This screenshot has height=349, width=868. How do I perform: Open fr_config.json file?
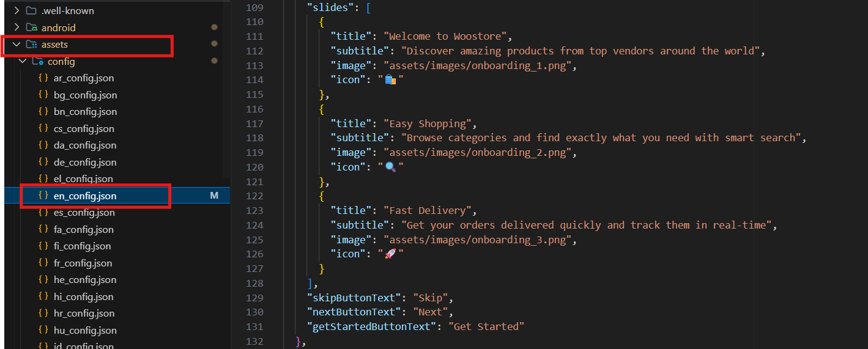point(83,263)
